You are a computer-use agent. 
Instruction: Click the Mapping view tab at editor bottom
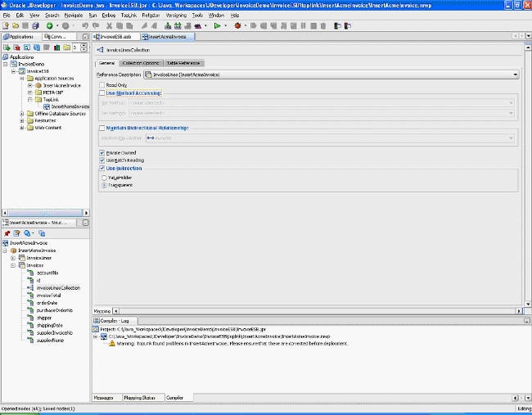pyautogui.click(x=102, y=311)
